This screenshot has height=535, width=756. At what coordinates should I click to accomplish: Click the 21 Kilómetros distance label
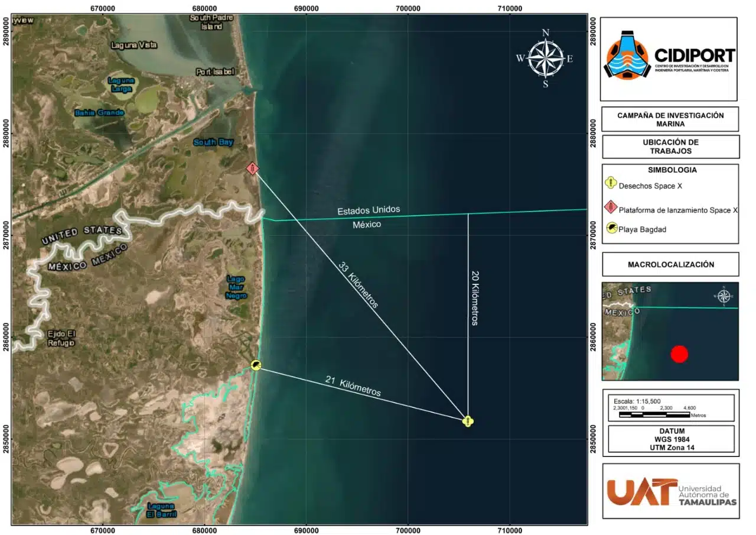353,386
